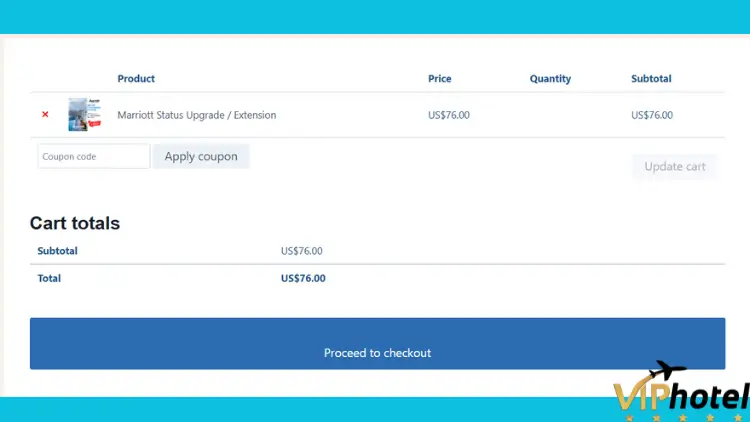Select the Quantity column header
The height and width of the screenshot is (422, 750).
(550, 78)
